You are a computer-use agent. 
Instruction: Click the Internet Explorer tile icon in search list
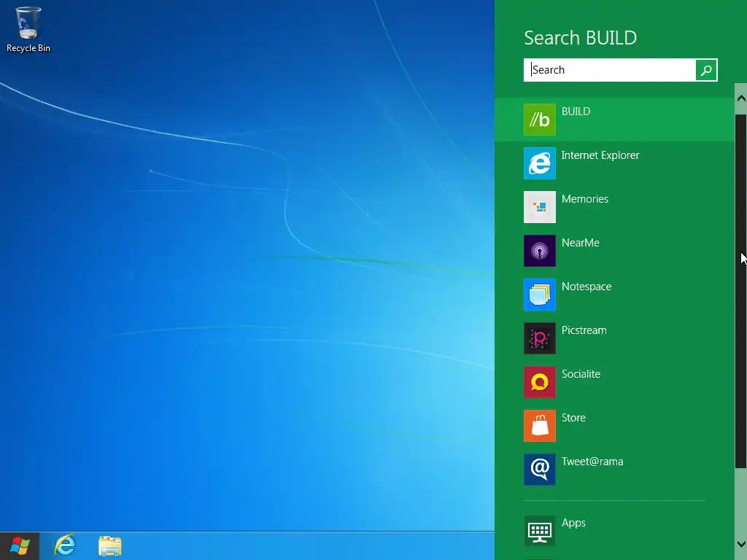[x=539, y=163]
